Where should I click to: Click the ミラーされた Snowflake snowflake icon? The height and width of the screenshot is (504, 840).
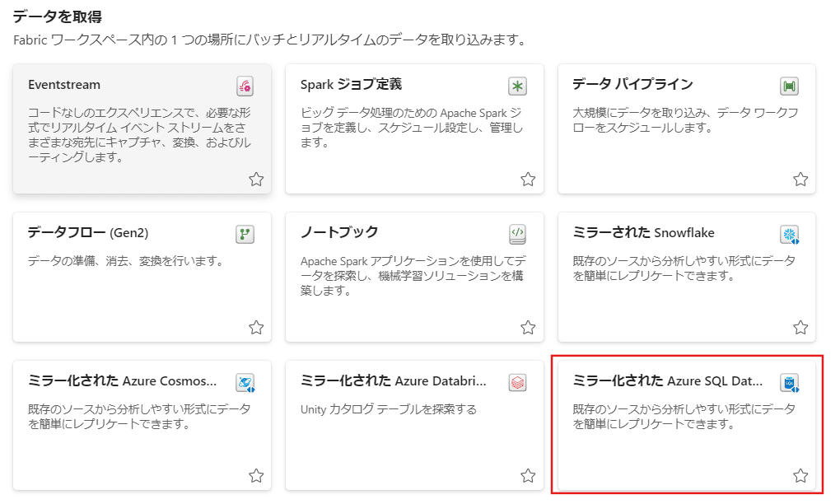click(790, 234)
